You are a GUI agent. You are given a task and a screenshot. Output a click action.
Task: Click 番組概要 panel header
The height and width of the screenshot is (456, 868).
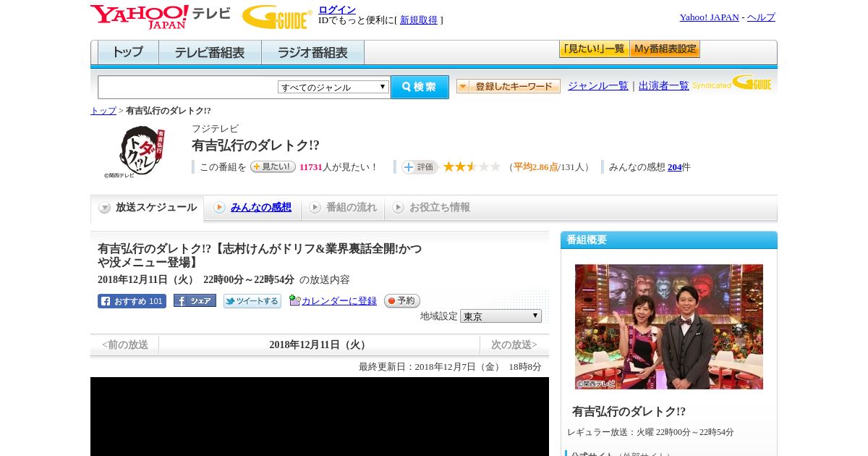pyautogui.click(x=669, y=240)
